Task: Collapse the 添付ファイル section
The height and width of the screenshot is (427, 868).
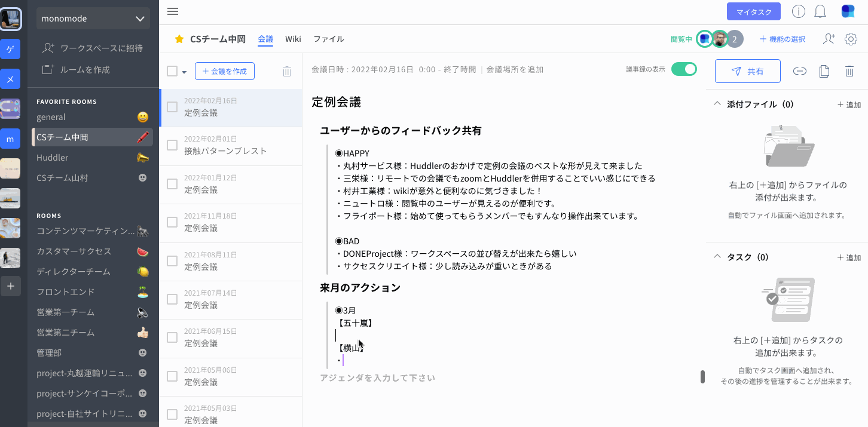Action: click(x=717, y=104)
